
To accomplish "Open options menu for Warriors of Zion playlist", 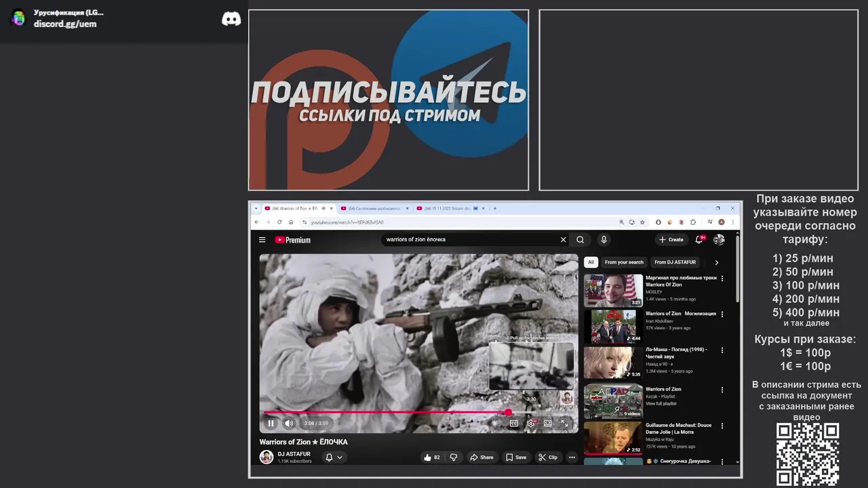I will pos(722,390).
